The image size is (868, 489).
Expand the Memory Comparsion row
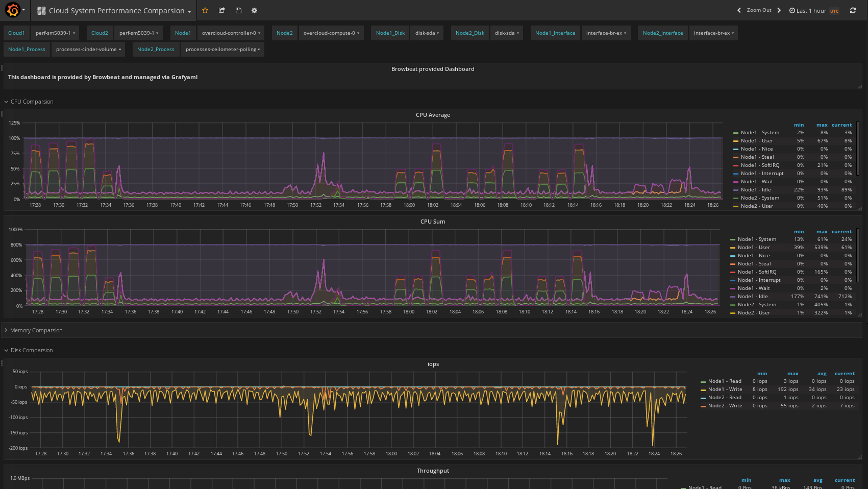pos(36,330)
